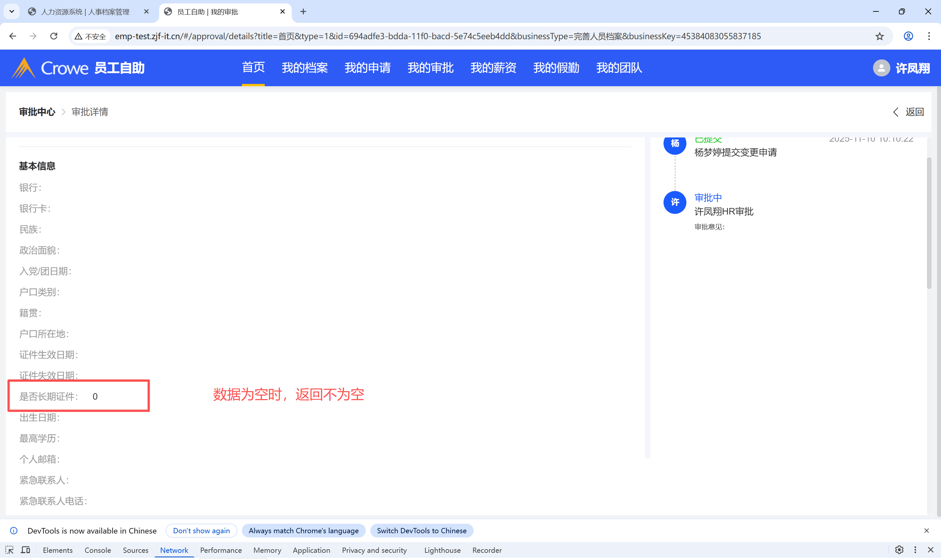Image resolution: width=941 pixels, height=560 pixels.
Task: Click Don't show again button
Action: [201, 531]
